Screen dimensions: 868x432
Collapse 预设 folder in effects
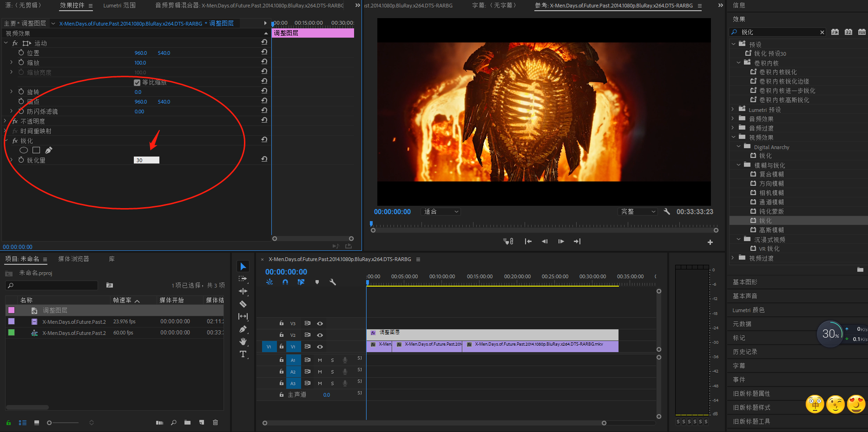click(733, 44)
